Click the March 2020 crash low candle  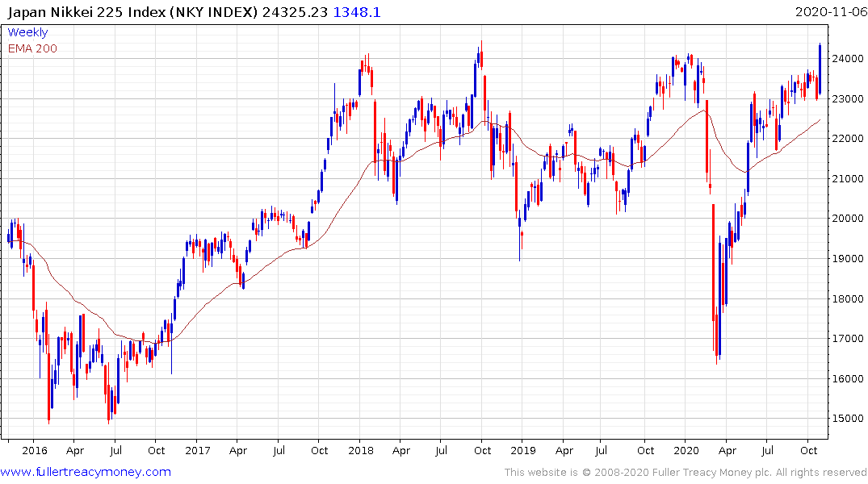point(716,336)
